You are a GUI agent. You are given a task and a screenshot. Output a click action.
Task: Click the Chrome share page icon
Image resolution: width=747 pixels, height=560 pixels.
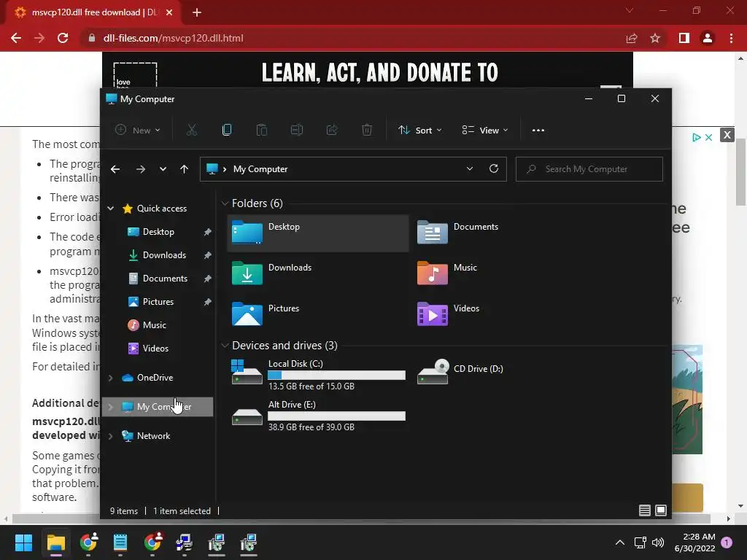[632, 38]
